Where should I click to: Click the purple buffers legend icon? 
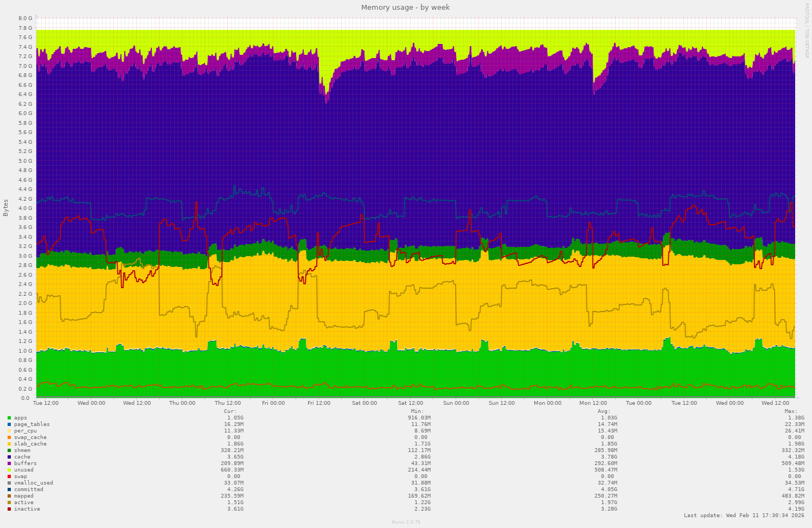pos(9,463)
